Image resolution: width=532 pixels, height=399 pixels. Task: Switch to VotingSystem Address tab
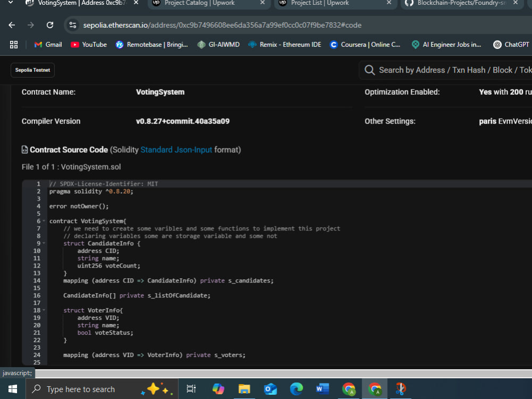click(x=81, y=3)
